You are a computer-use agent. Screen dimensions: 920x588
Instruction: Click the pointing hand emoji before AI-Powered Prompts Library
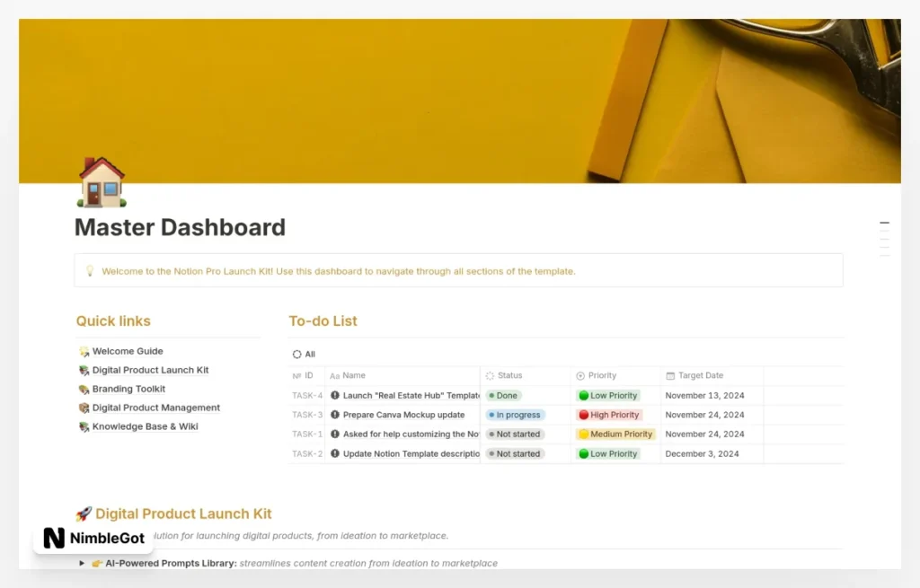coord(97,564)
